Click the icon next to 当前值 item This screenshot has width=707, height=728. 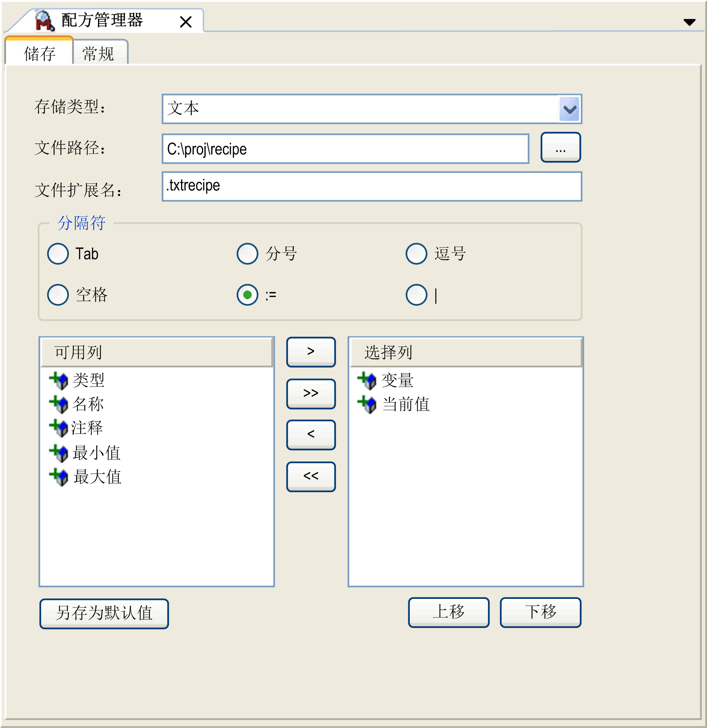(367, 404)
